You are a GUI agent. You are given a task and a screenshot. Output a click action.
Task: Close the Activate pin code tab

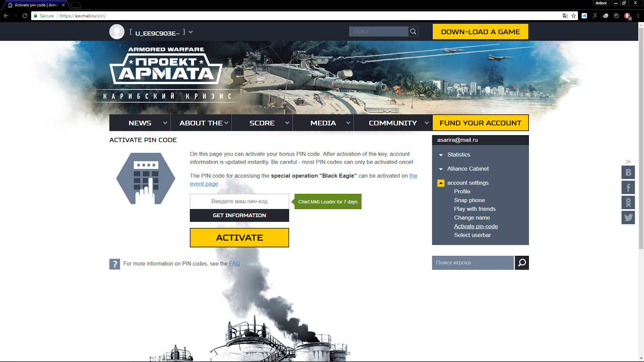(x=63, y=5)
